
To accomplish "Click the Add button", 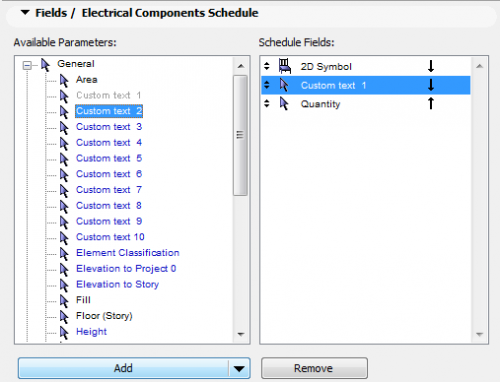I will (123, 368).
